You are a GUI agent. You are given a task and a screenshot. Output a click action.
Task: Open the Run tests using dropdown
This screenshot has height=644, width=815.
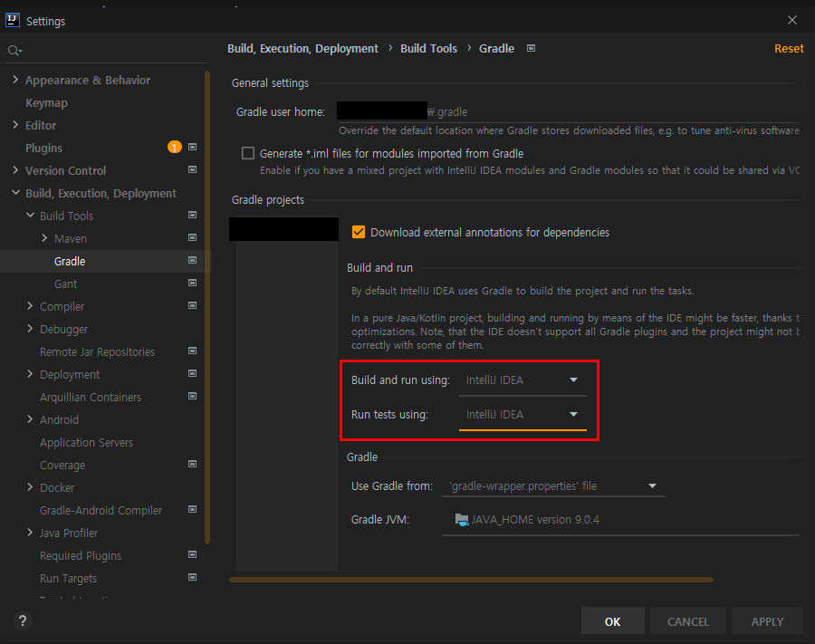click(x=523, y=415)
